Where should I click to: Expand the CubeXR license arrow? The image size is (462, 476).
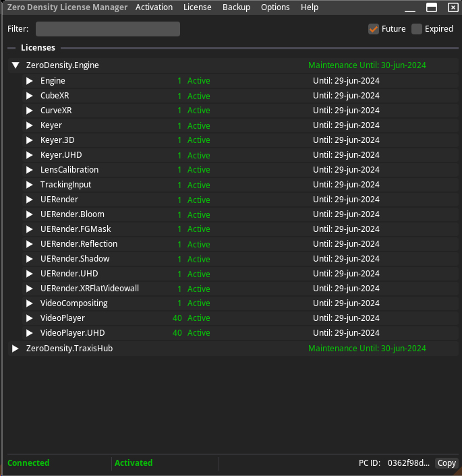click(x=29, y=96)
